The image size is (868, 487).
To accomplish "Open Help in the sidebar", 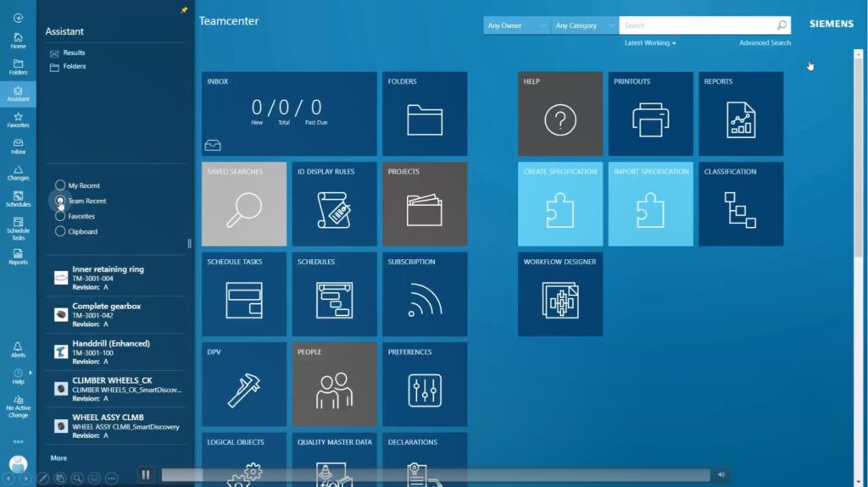I will [18, 377].
